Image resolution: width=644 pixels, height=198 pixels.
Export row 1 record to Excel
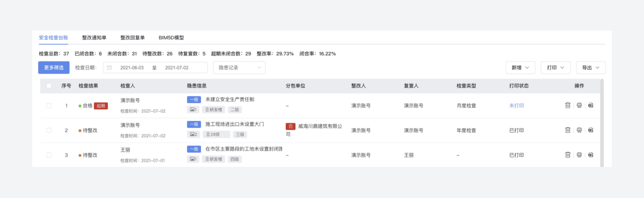[x=590, y=105]
